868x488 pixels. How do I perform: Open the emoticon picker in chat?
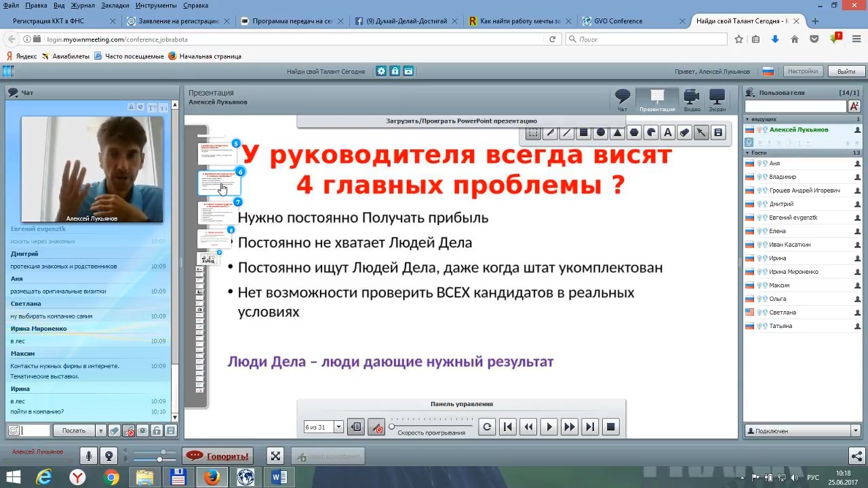tap(13, 430)
